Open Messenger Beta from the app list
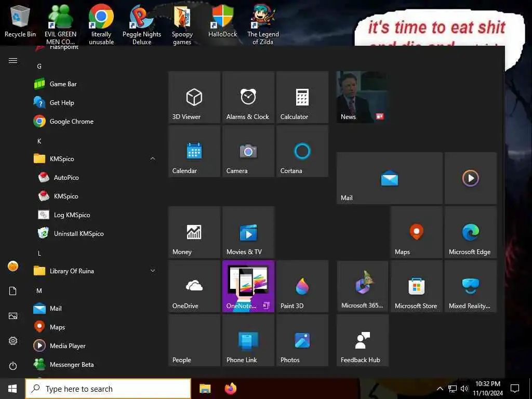The width and height of the screenshot is (532, 399). pos(95,364)
